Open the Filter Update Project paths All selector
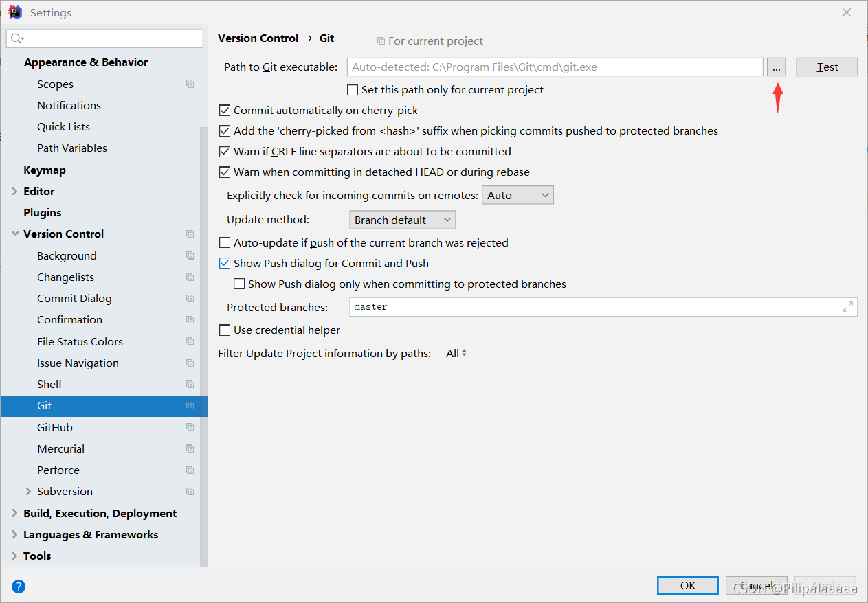This screenshot has height=603, width=868. [x=456, y=353]
